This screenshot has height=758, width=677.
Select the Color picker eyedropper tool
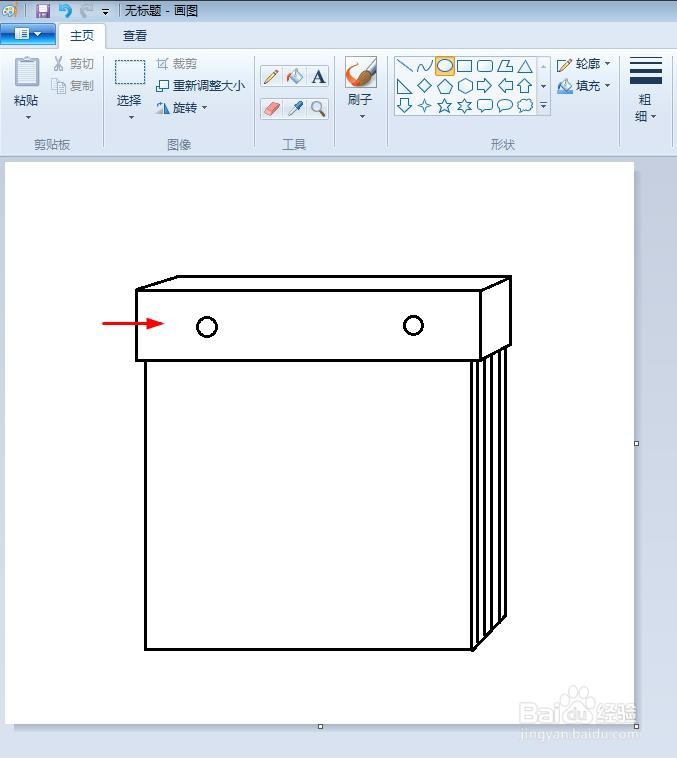294,108
